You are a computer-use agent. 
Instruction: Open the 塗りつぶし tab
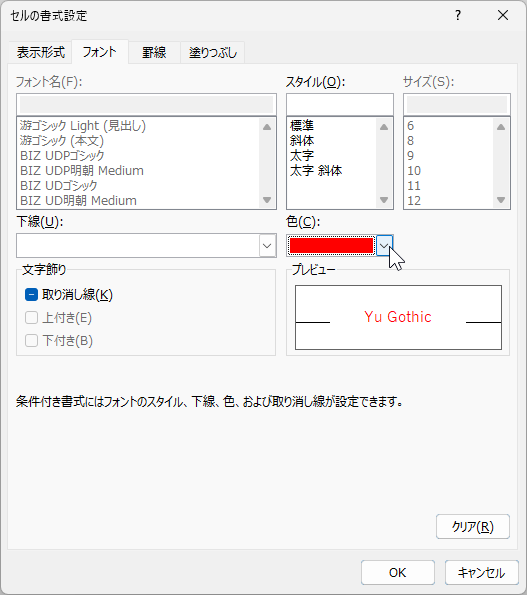point(213,52)
